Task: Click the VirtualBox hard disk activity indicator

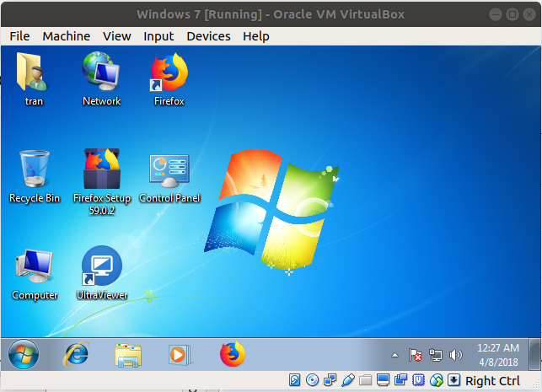Action: click(x=294, y=380)
